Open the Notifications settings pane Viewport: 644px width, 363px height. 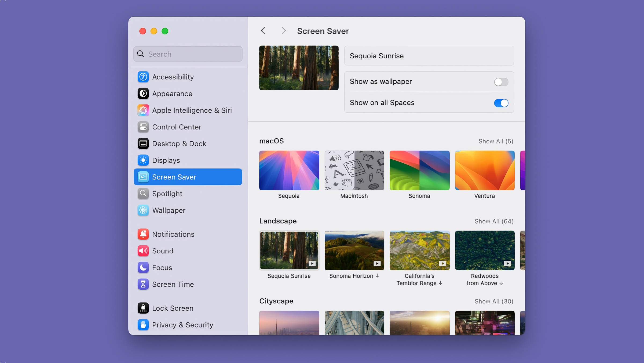click(x=188, y=234)
